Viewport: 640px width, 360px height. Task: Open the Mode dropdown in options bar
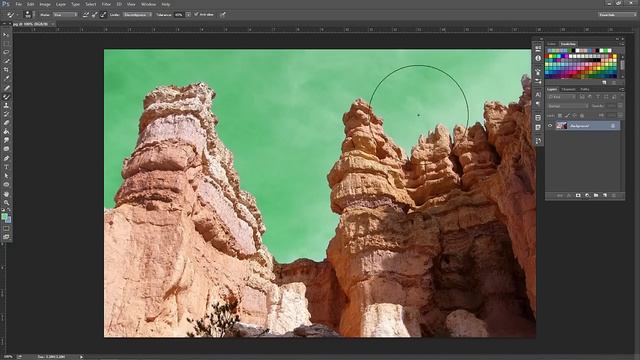64,15
